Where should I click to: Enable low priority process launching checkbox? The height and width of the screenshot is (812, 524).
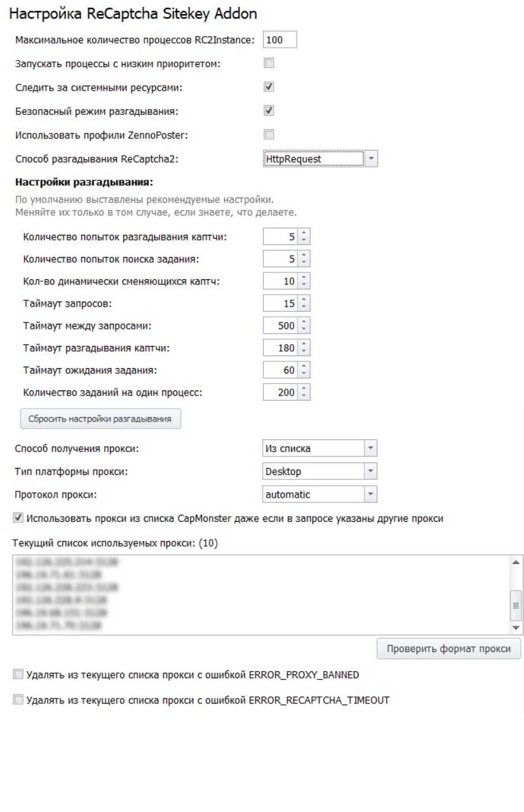click(x=269, y=63)
